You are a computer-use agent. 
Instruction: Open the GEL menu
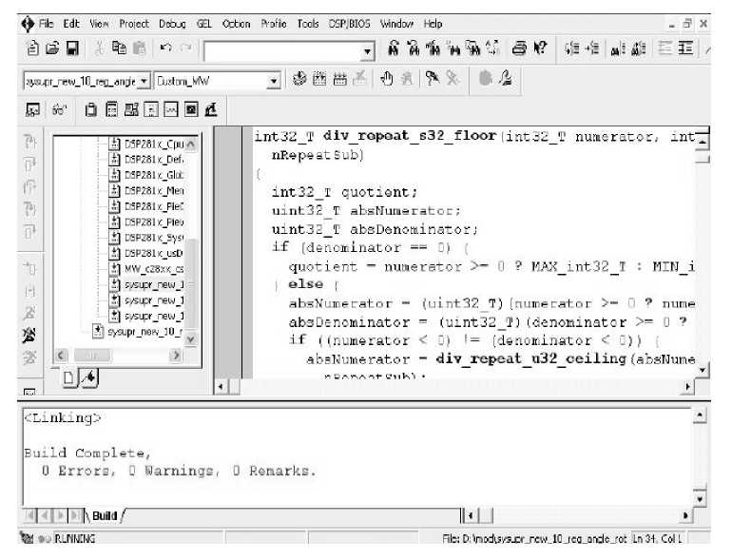(204, 24)
